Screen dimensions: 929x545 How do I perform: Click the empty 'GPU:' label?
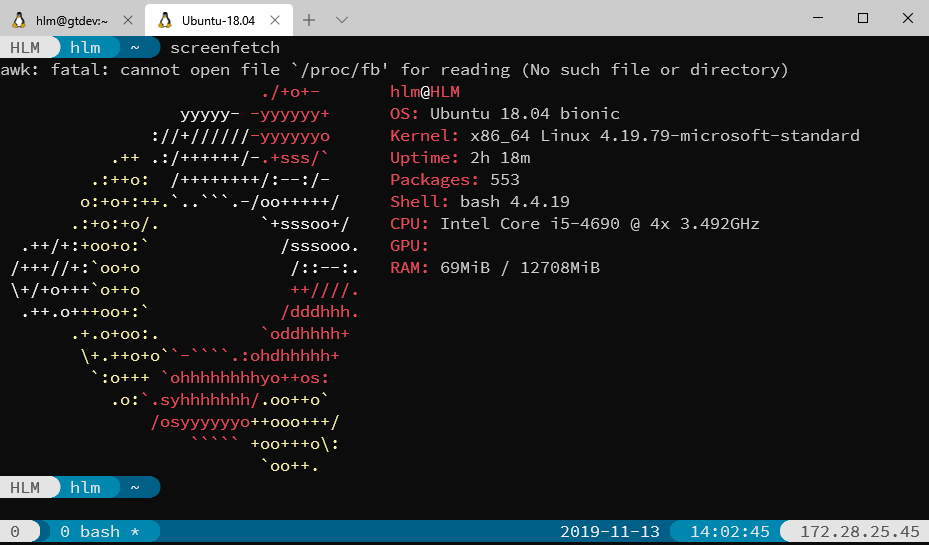coord(409,245)
